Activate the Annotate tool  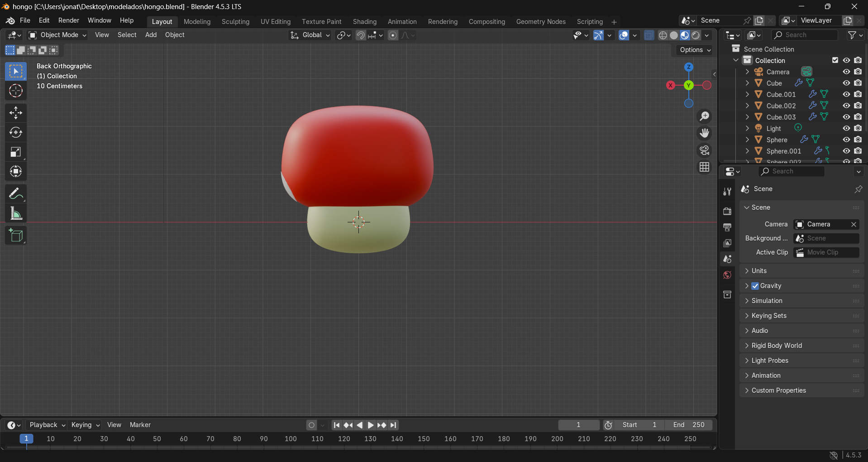16,193
